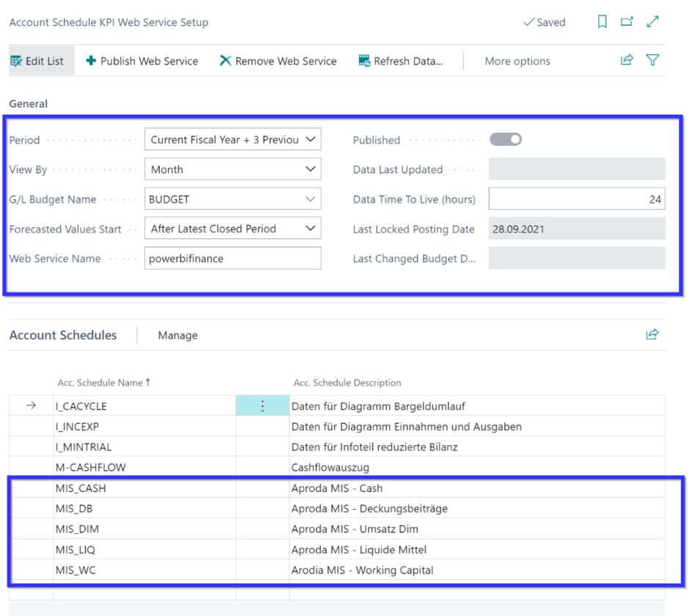The image size is (689, 616).
Task: Open G/L Budget Name lookup
Action: tap(310, 199)
